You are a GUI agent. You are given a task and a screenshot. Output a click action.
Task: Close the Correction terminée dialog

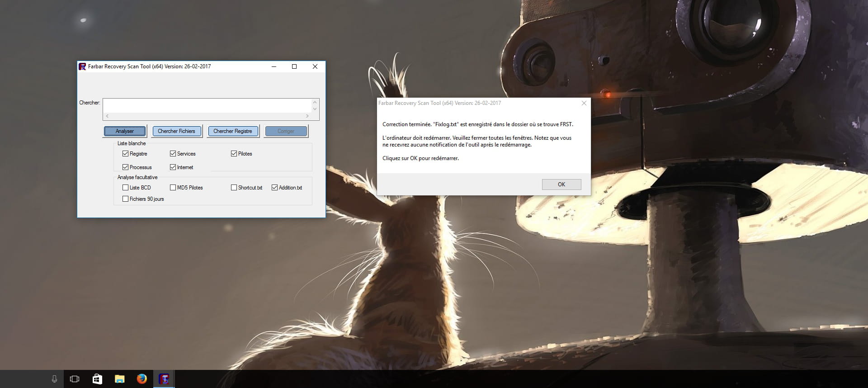(584, 103)
